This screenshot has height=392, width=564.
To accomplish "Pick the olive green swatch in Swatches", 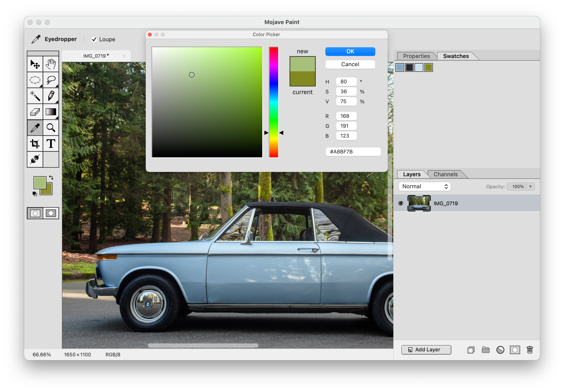I will click(429, 67).
